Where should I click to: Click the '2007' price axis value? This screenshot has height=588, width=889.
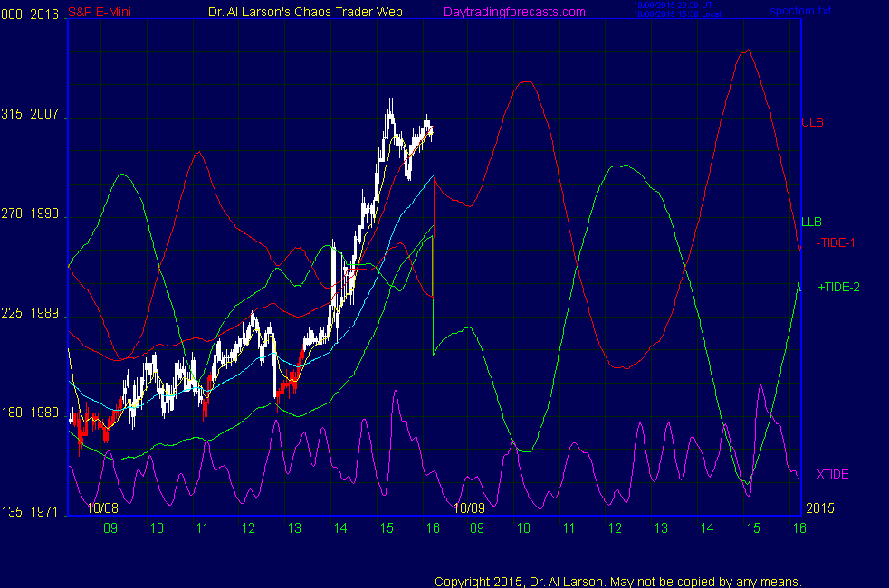click(x=44, y=114)
